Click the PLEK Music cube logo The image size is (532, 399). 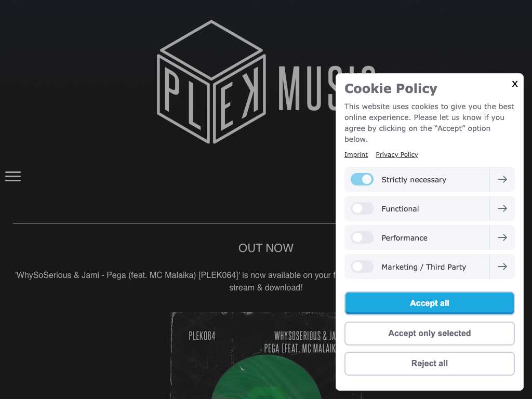tap(211, 82)
